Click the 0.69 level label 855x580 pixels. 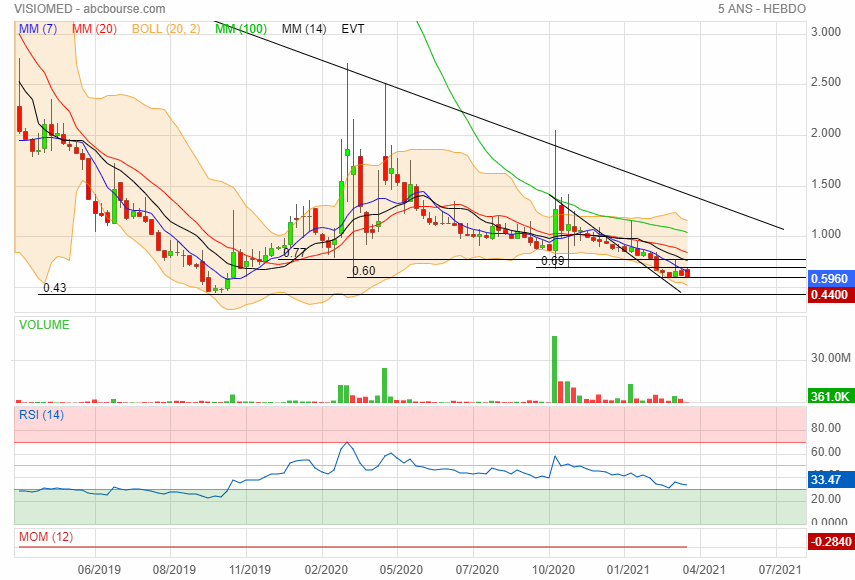point(552,261)
